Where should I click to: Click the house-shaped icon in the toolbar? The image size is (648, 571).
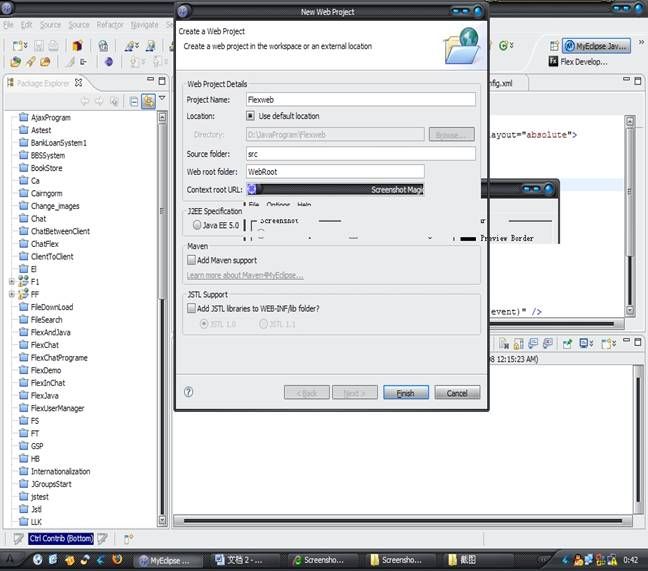(x=103, y=45)
